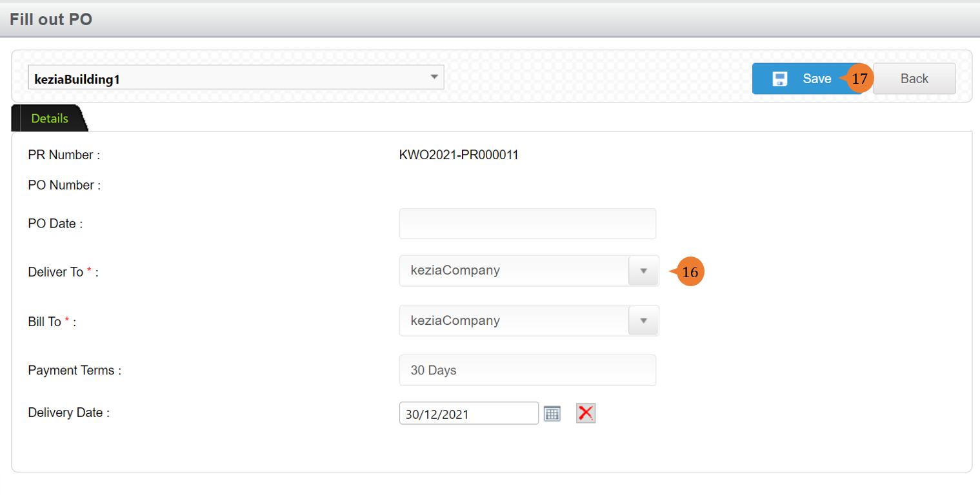This screenshot has height=495, width=980.
Task: Click the Bill To keziaCompany text
Action: coord(455,320)
